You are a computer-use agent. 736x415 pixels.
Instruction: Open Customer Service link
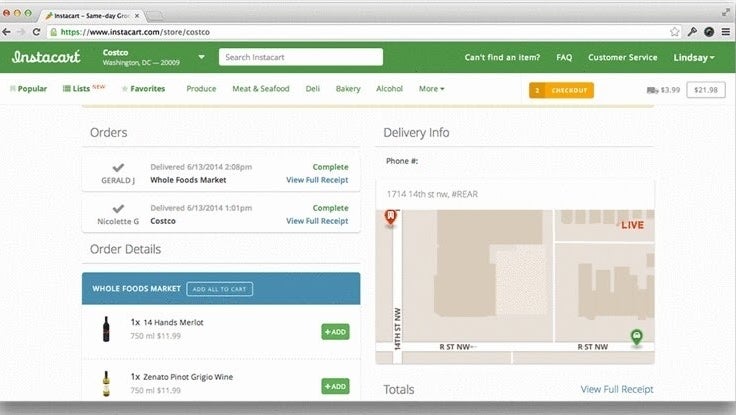tap(622, 57)
